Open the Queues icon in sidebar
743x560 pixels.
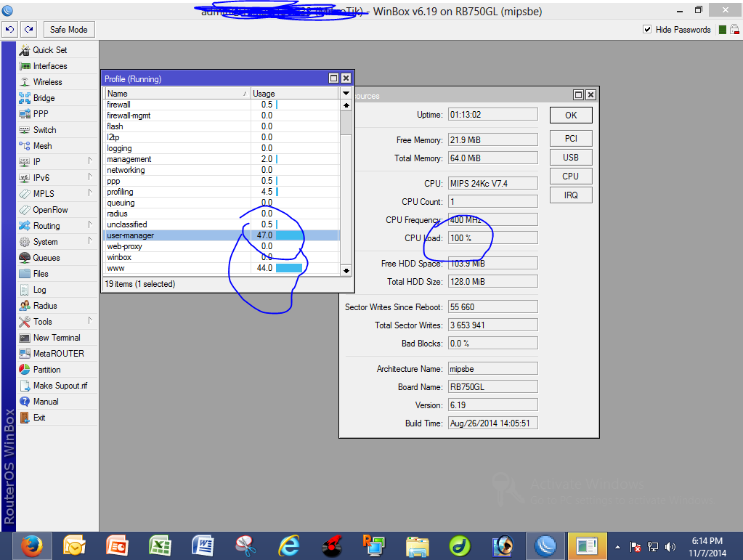(25, 258)
